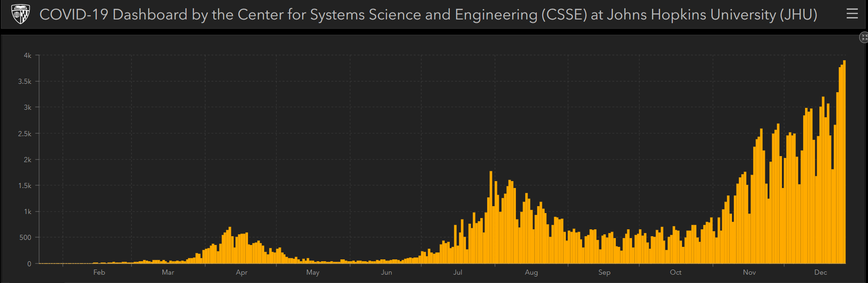Open the hamburger menu in header
This screenshot has width=868, height=283.
852,14
